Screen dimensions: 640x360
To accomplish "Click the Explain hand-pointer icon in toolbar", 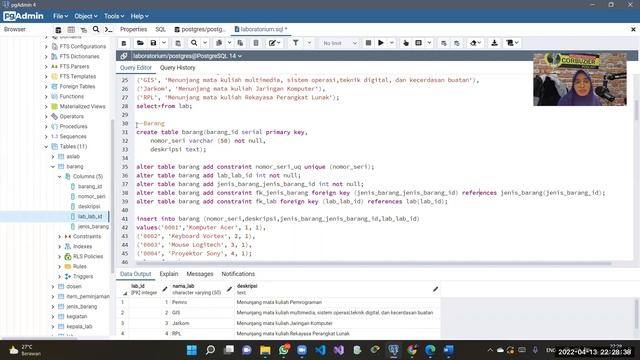I will 406,43.
